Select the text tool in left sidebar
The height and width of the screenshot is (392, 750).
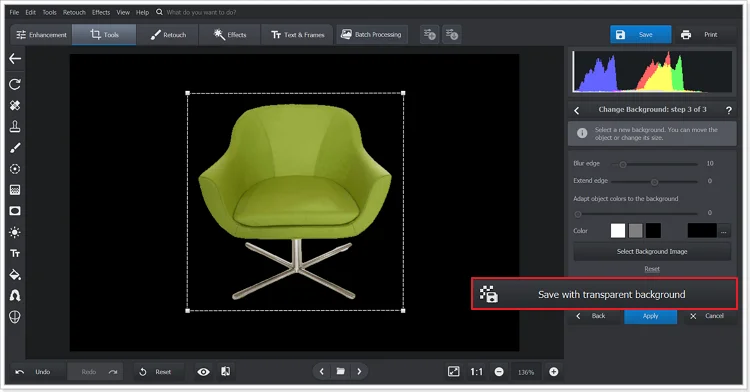point(15,253)
